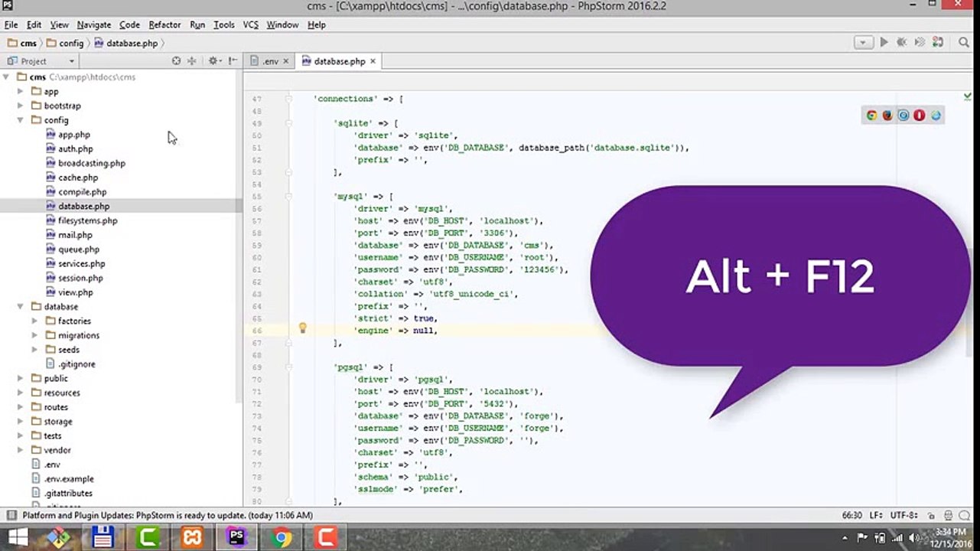Viewport: 980px width, 551px height.
Task: Open in Firefox browser icon in editor
Action: pyautogui.click(x=887, y=116)
